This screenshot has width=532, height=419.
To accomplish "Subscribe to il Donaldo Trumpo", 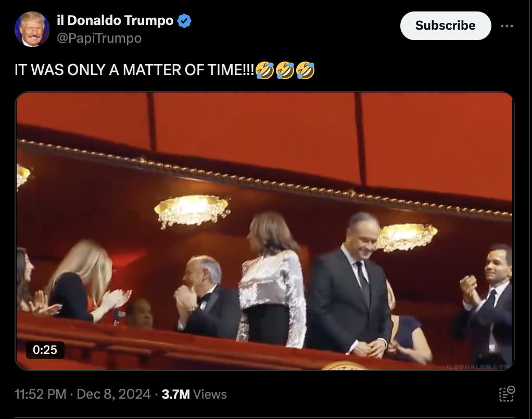I will 446,26.
